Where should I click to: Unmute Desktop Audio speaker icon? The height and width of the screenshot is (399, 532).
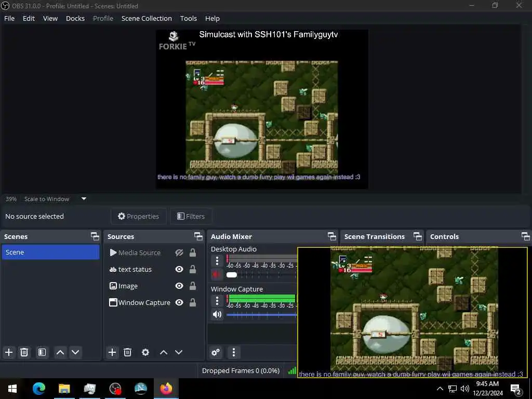[x=217, y=274]
